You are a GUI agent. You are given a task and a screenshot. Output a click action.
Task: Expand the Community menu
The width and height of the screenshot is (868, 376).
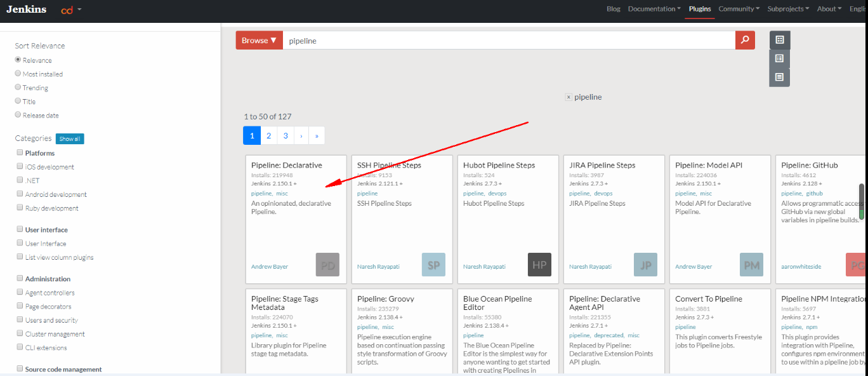point(739,9)
